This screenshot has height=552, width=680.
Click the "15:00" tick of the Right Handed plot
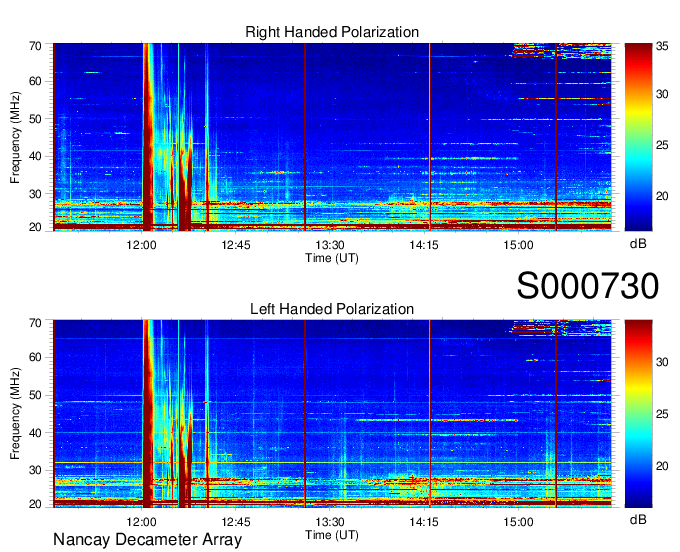(518, 245)
